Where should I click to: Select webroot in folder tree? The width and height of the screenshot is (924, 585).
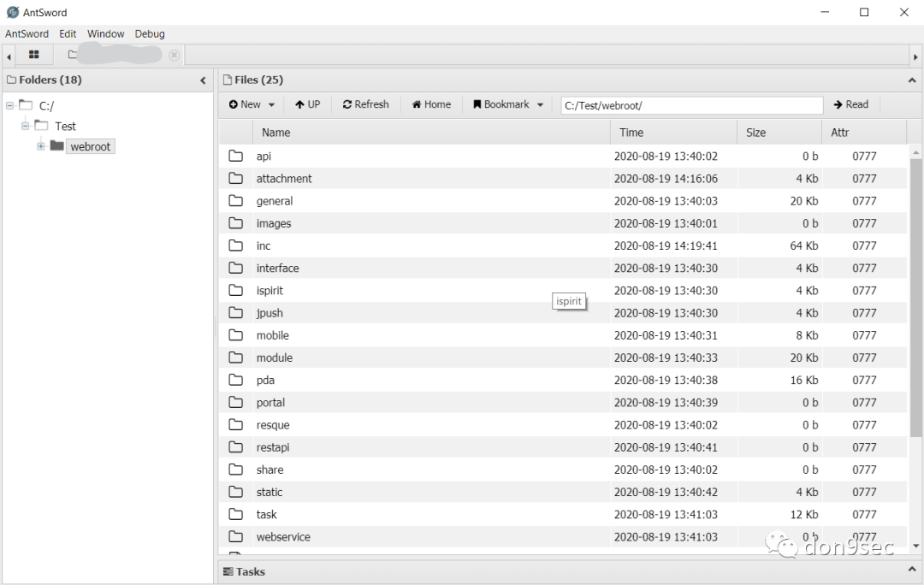click(x=90, y=147)
